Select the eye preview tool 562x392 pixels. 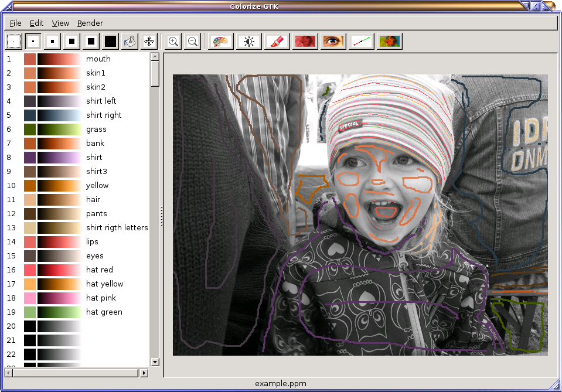point(333,41)
